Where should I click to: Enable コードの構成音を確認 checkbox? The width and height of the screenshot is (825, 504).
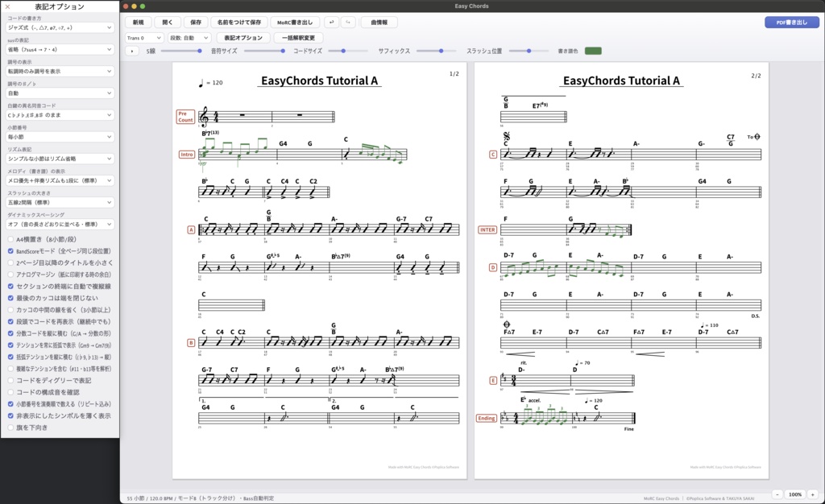click(x=10, y=392)
